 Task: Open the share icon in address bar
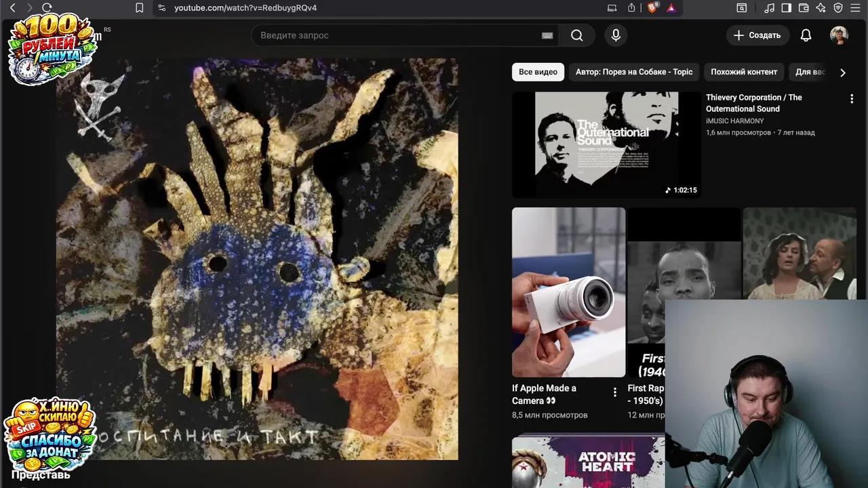(631, 8)
